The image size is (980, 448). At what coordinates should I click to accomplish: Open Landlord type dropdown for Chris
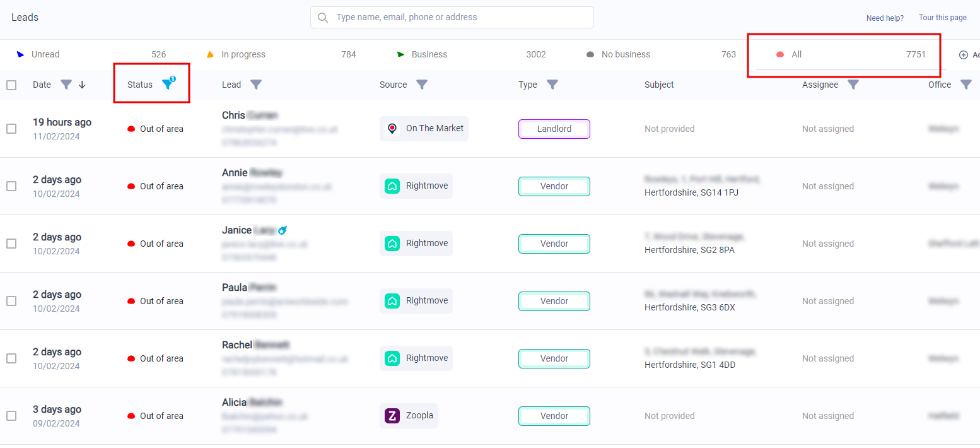tap(554, 129)
